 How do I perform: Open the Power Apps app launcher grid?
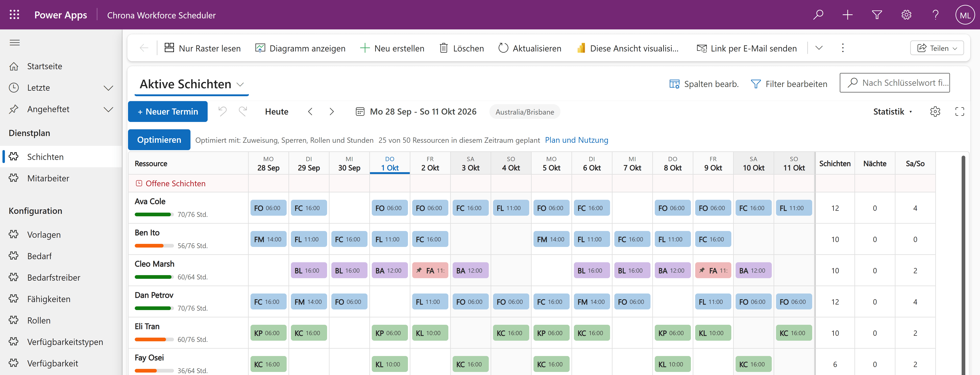pos(14,15)
